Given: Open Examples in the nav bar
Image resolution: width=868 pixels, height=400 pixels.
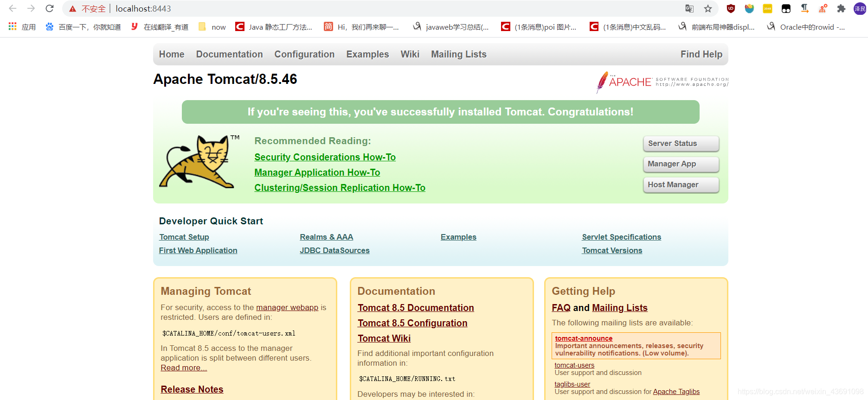Looking at the screenshot, I should 367,54.
